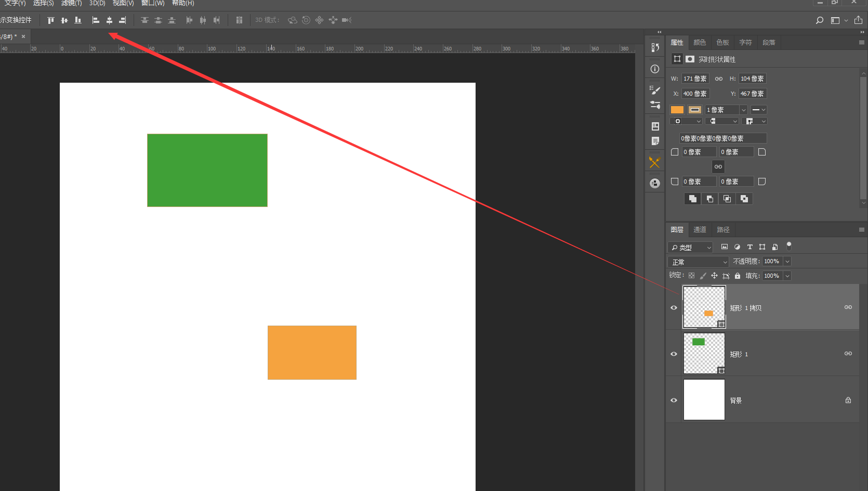Open the 滤镜(T) menu
868x491 pixels.
click(x=71, y=3)
